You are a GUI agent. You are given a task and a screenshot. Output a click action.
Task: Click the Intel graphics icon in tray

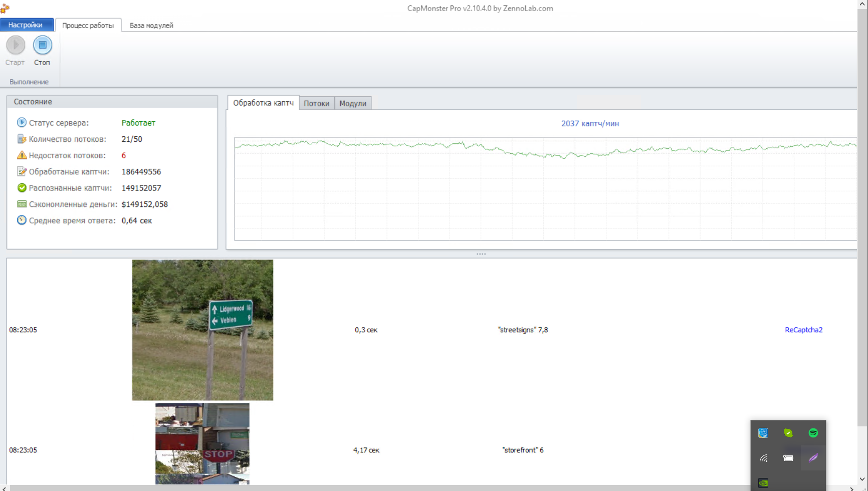[x=763, y=433]
